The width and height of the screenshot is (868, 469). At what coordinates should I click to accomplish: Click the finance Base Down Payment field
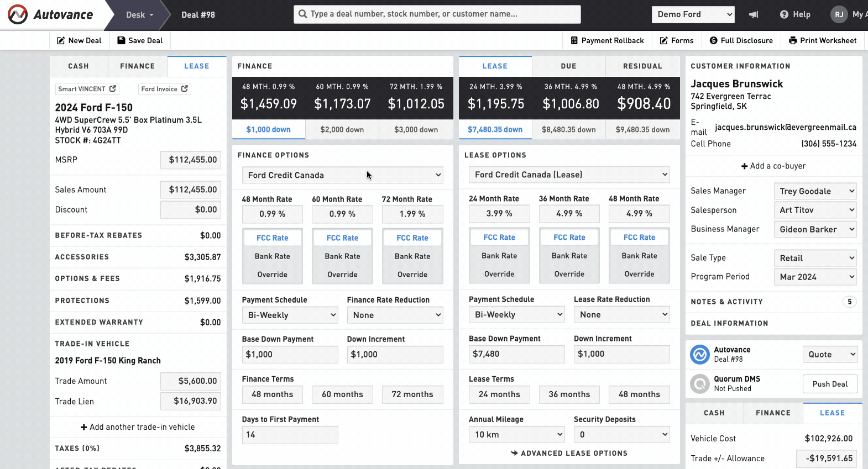coord(290,355)
